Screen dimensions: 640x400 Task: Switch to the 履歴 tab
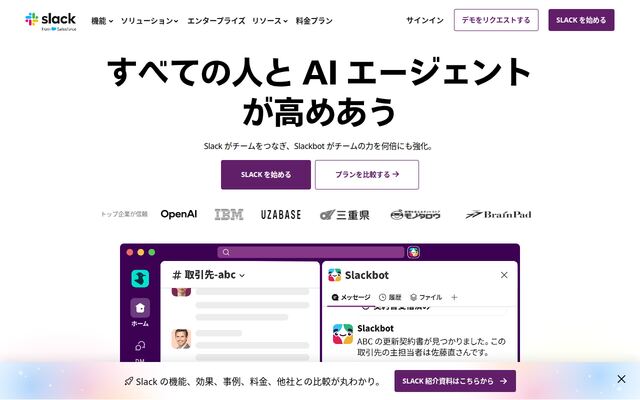point(390,297)
